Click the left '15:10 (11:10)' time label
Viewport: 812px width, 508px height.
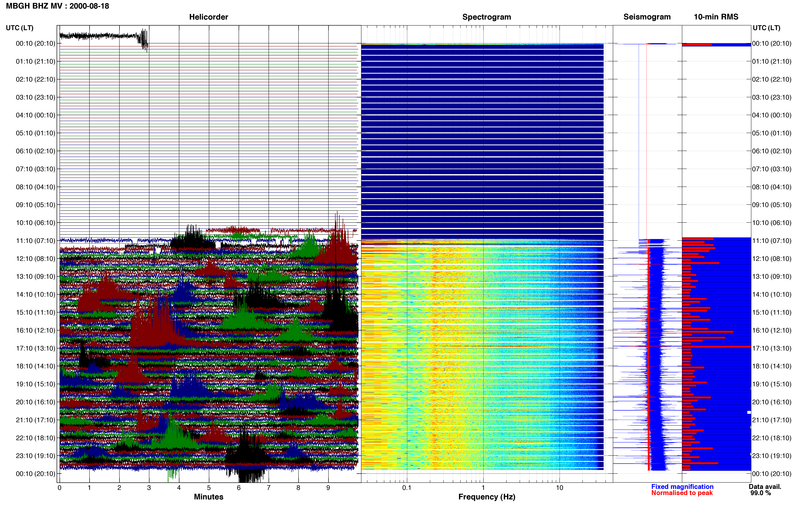pyautogui.click(x=36, y=313)
